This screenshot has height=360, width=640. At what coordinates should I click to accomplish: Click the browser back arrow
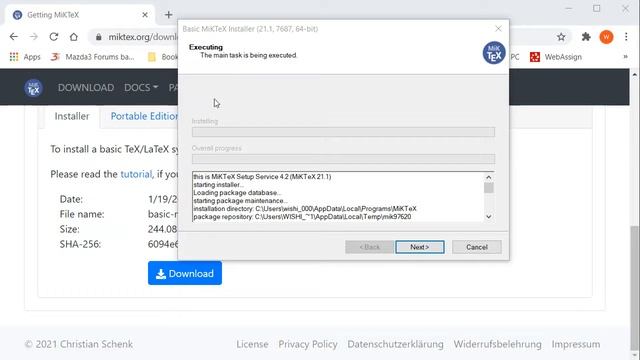coord(14,37)
